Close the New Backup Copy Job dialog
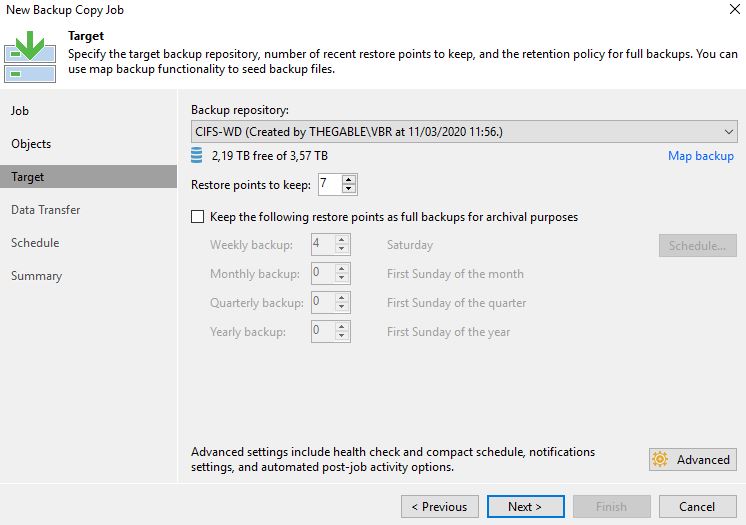This screenshot has width=746, height=525. (x=734, y=9)
